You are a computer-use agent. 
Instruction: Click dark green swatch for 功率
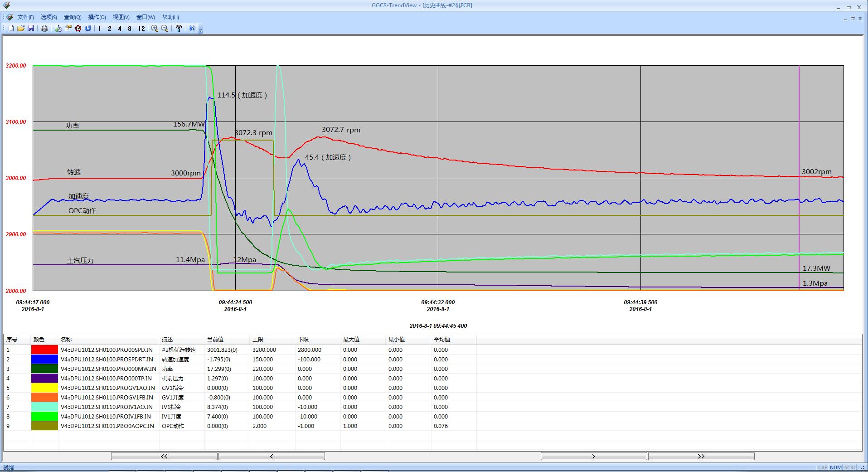[44, 369]
